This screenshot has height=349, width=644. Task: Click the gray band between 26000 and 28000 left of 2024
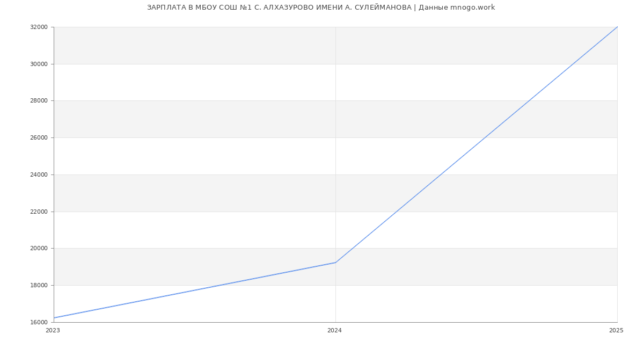point(193,119)
